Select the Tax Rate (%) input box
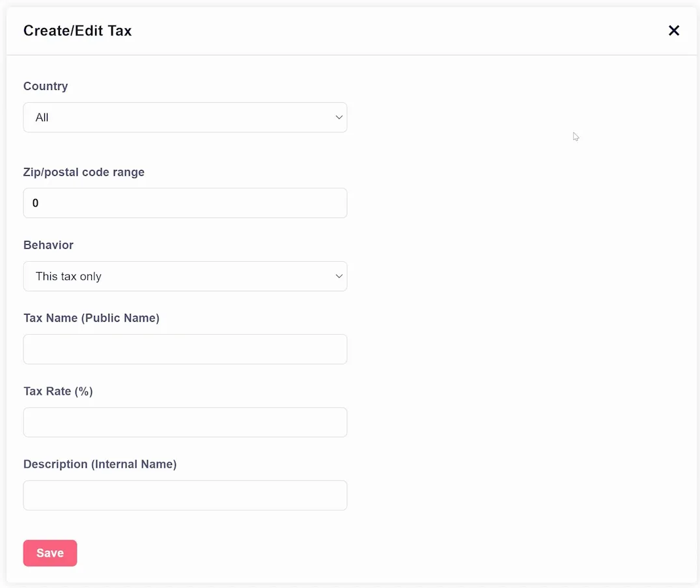The image size is (700, 588). pos(186,423)
